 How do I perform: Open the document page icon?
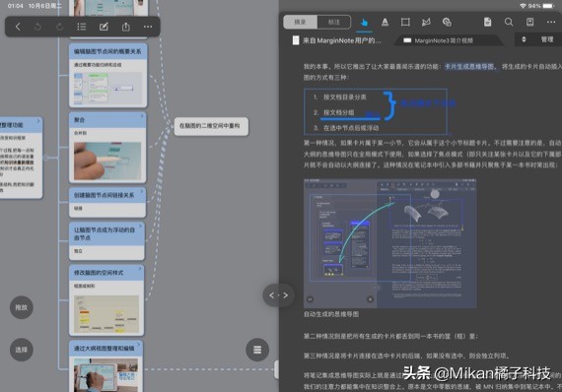[487, 22]
